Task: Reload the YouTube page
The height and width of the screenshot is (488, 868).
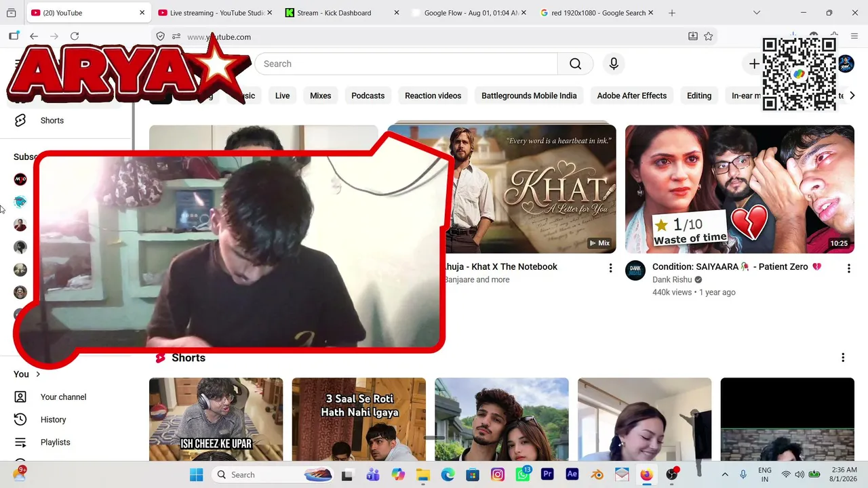Action: coord(75,37)
